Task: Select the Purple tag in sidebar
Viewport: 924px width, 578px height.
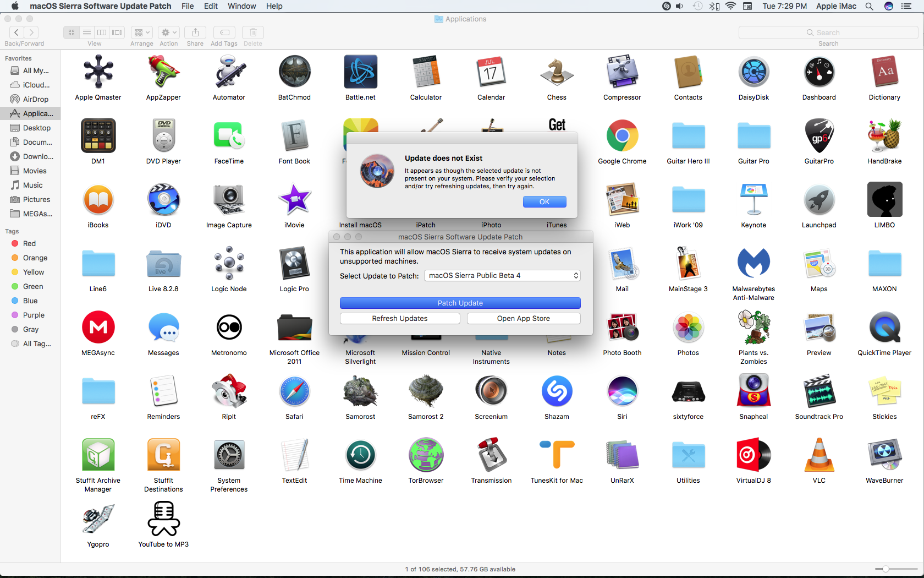Action: point(30,315)
